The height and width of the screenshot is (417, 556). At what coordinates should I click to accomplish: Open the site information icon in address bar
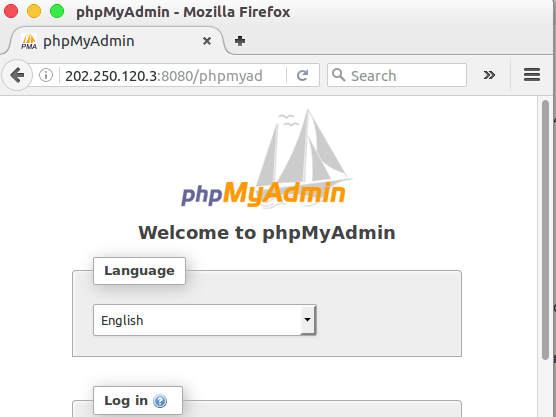click(x=46, y=75)
